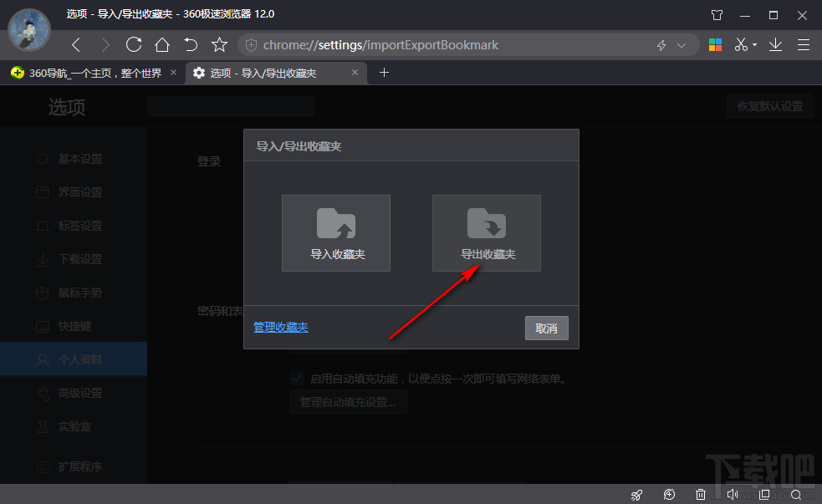Click the Import Bookmarks folder tile (导入收藏夹)
The image size is (822, 504).
coord(336,233)
